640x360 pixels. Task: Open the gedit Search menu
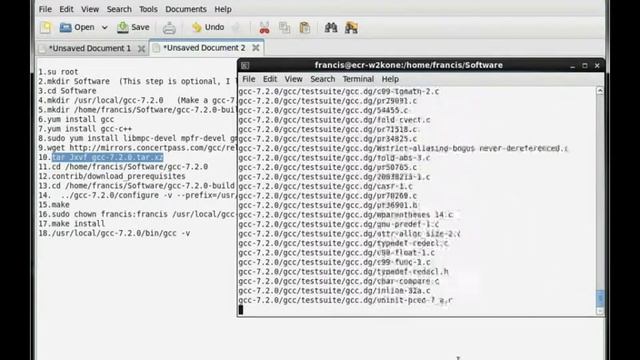(119, 9)
